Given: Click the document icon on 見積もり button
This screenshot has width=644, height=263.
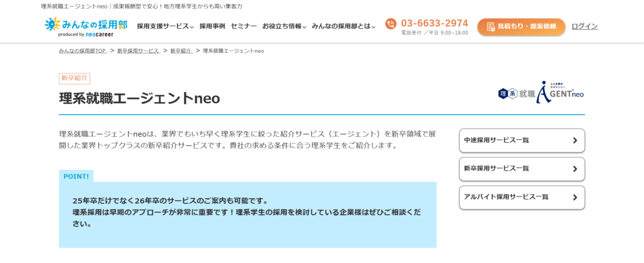Looking at the screenshot, I should coord(490,26).
